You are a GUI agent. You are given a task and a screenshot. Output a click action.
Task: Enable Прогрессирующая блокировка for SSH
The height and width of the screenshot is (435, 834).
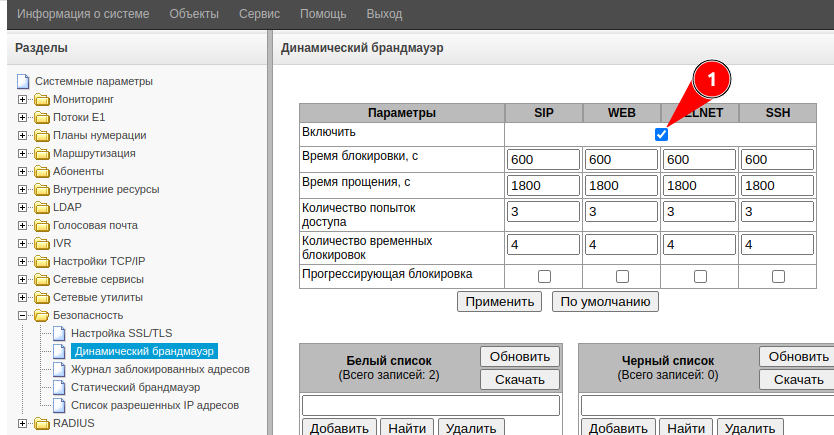pos(778,276)
